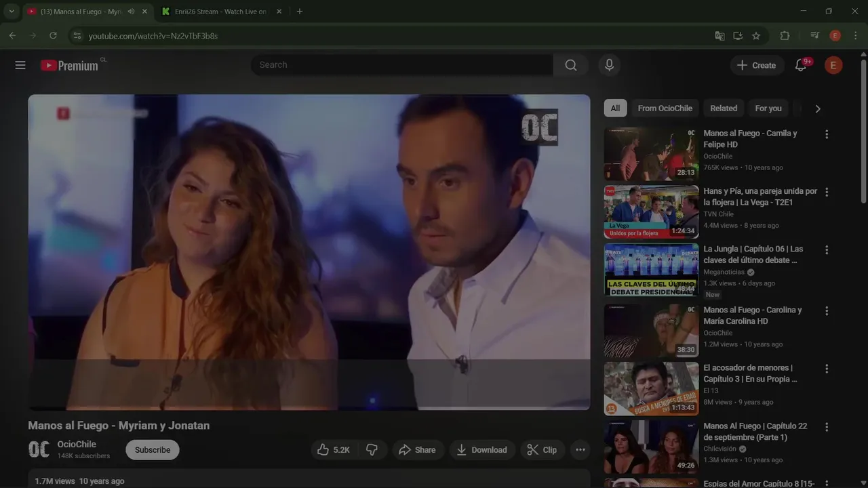This screenshot has height=488, width=868.
Task: Open TVN Chile channel name
Action: (718, 214)
